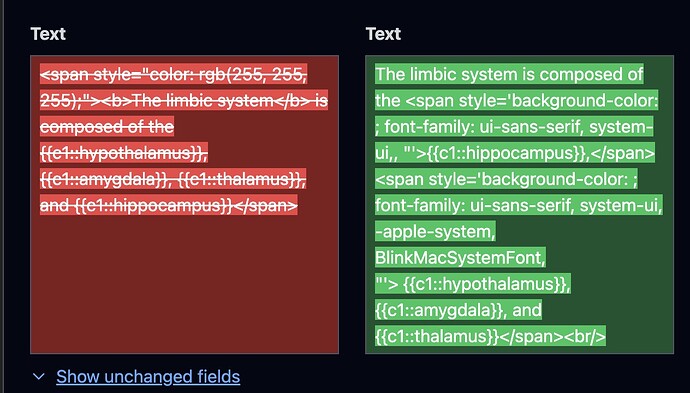This screenshot has width=690, height=393.
Task: Click 'font-family: ui-sans-serif, system-ui,' line in green panel
Action: pos(519,205)
